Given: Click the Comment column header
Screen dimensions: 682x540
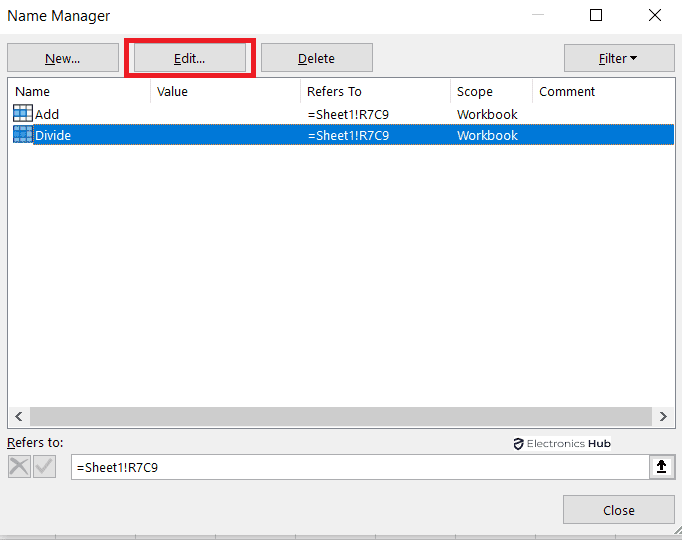Looking at the screenshot, I should (600, 91).
